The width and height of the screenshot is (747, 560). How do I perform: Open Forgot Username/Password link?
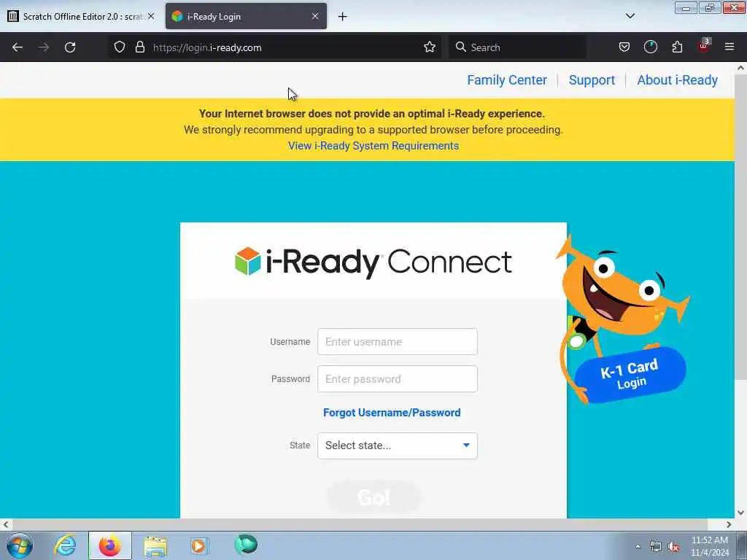click(x=392, y=413)
